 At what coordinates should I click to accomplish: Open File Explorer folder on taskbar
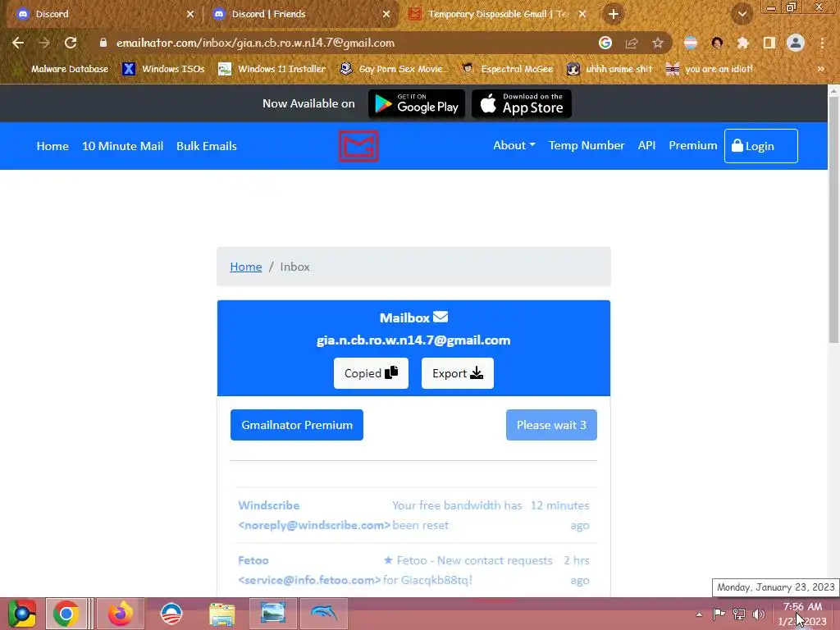(x=221, y=614)
